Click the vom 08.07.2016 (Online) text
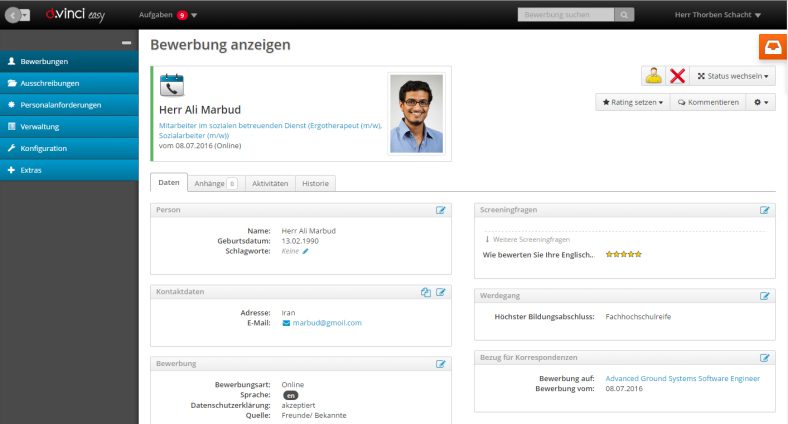788x424 pixels. 200,146
